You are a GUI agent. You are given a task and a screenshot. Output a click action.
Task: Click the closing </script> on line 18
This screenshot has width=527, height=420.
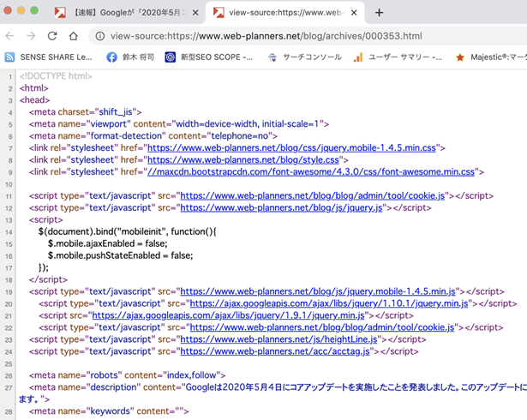pos(48,279)
